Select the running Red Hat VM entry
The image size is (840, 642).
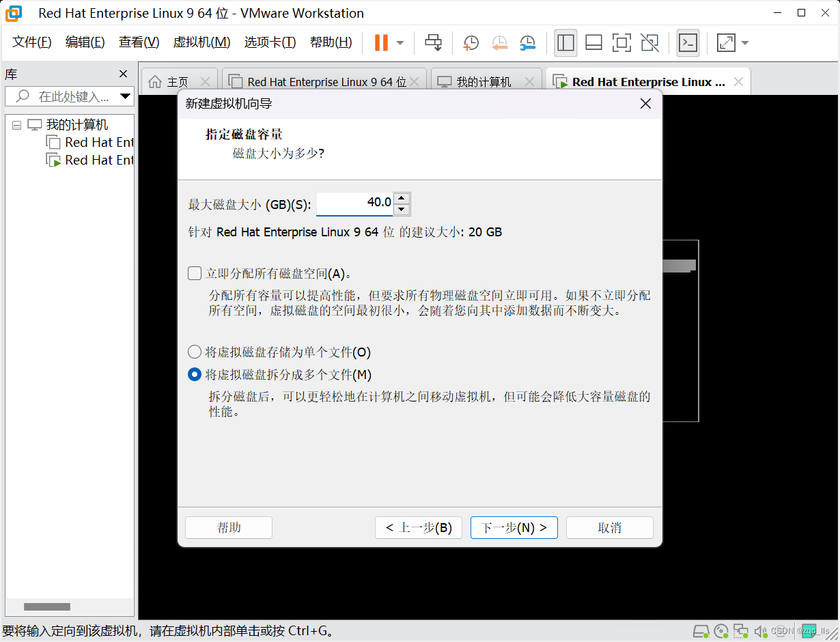point(89,160)
